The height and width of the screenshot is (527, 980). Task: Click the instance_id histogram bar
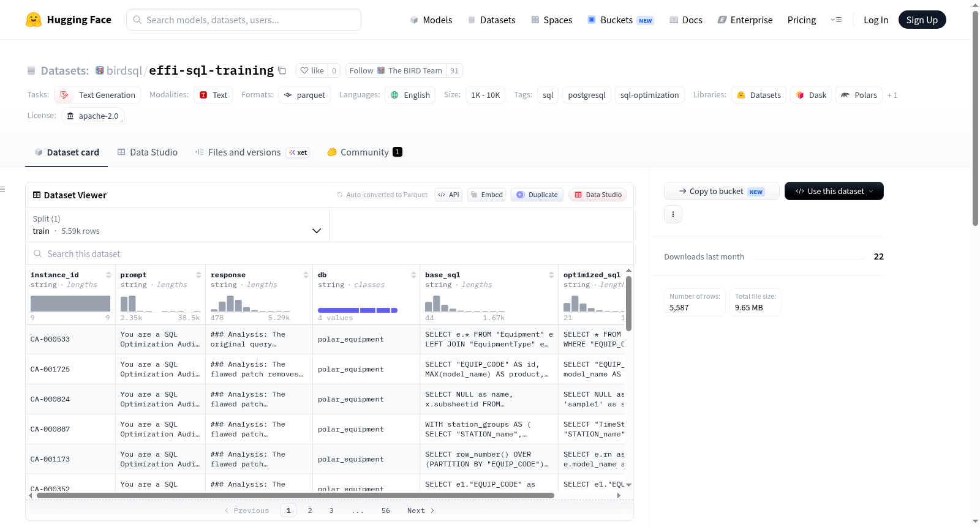click(70, 304)
